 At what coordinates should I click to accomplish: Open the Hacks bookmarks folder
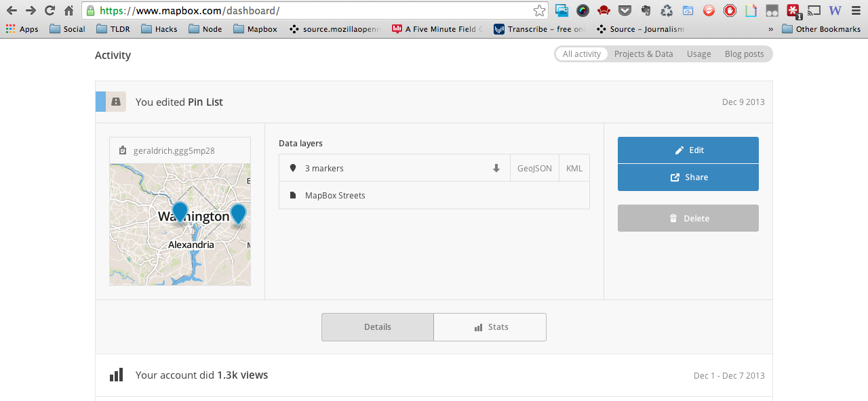pyautogui.click(x=159, y=29)
